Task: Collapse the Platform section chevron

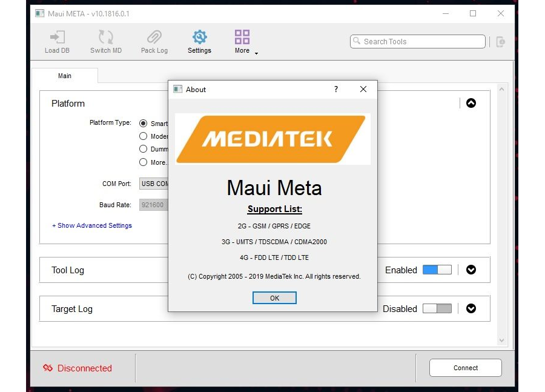Action: tap(471, 103)
